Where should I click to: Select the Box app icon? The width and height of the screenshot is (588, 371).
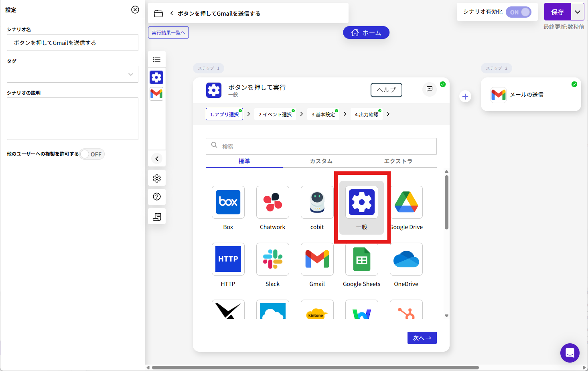[x=228, y=202]
